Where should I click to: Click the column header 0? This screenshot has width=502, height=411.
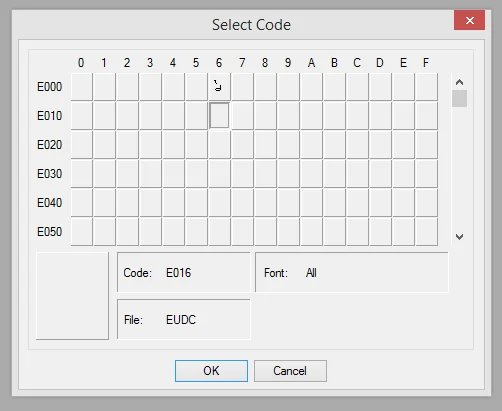click(x=81, y=63)
